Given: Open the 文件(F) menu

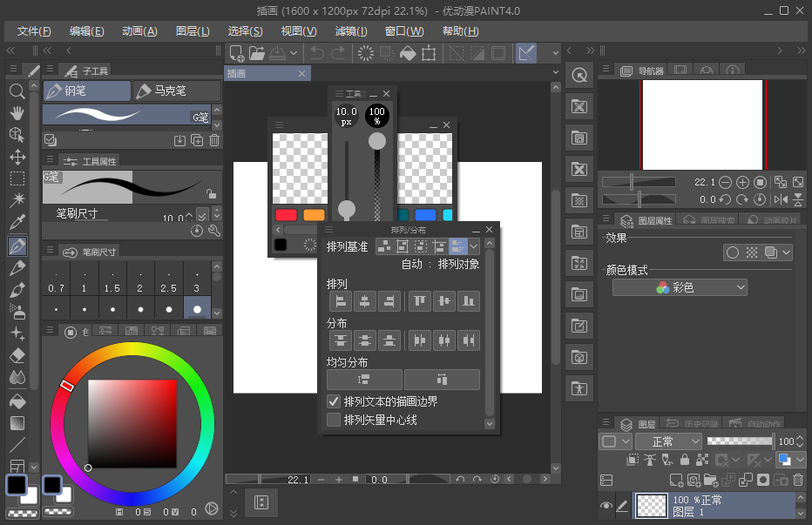Looking at the screenshot, I should 35,31.
